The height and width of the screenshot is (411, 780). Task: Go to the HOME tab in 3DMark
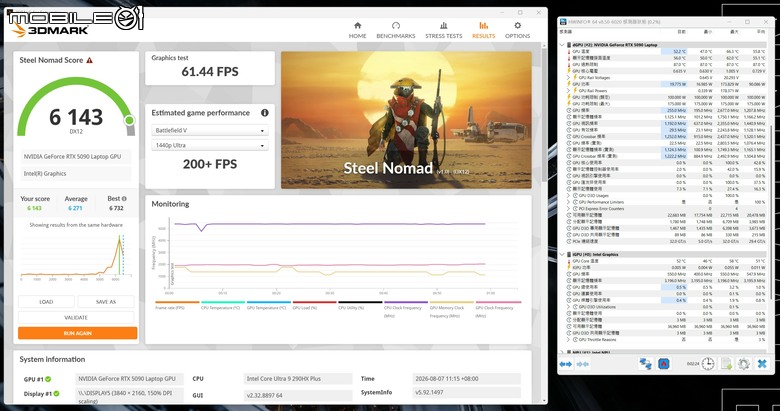click(x=357, y=30)
